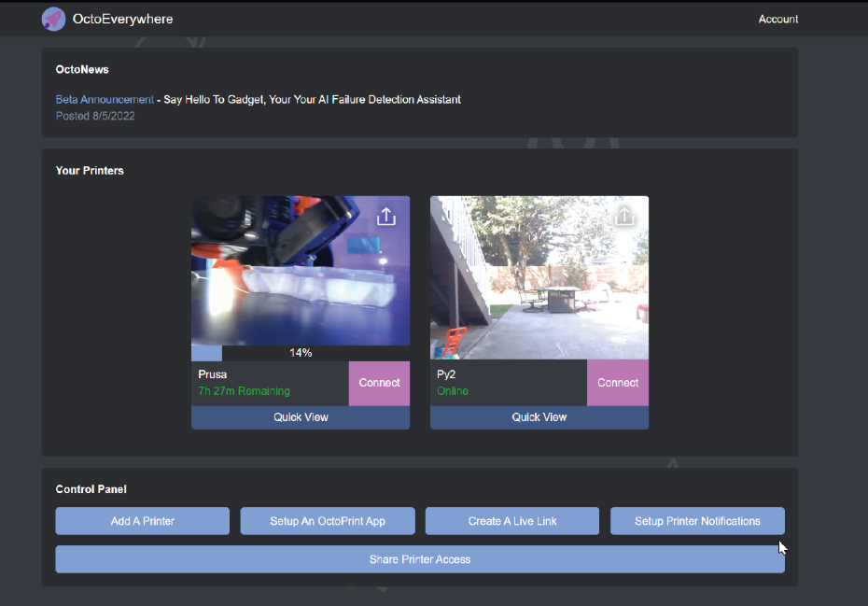The image size is (868, 606).
Task: Click the OctoEverywhere rocket logo icon
Action: tap(54, 20)
